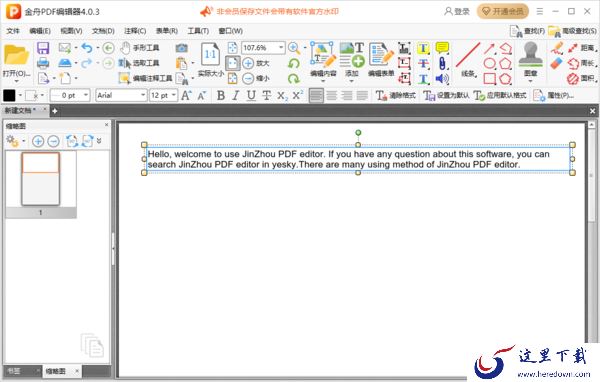
Task: Toggle Bold formatting
Action: [221, 95]
